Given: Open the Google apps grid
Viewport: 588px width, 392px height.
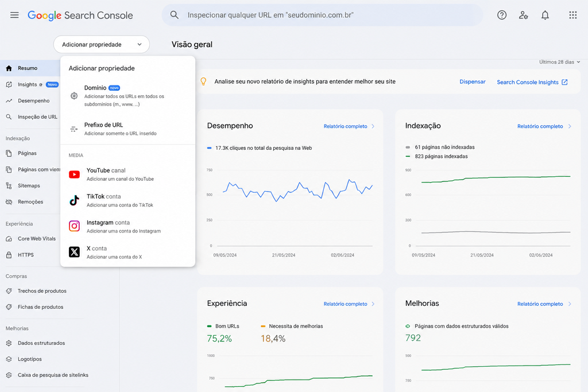Looking at the screenshot, I should [572, 15].
